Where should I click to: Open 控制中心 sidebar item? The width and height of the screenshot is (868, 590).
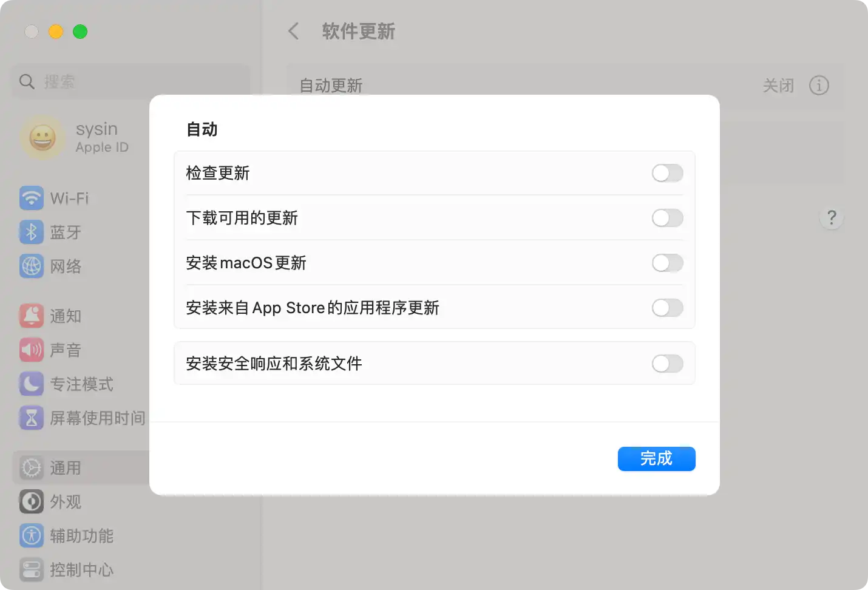tap(81, 569)
